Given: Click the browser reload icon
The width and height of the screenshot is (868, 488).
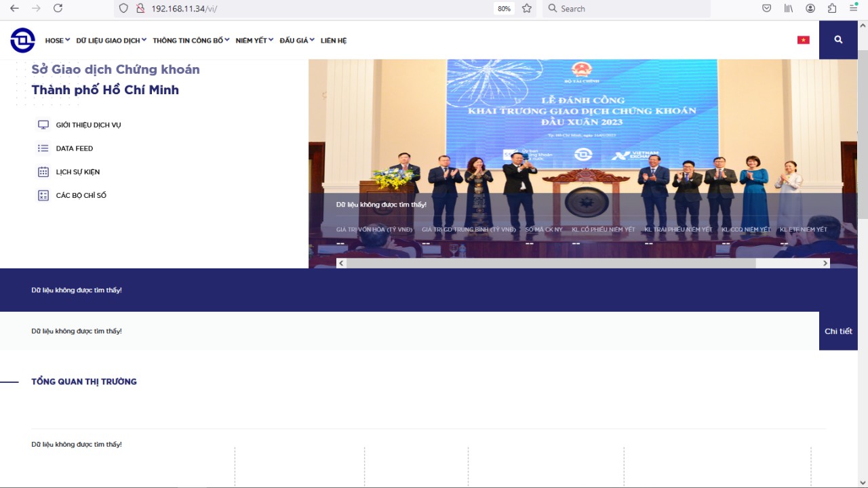Looking at the screenshot, I should coord(58,9).
